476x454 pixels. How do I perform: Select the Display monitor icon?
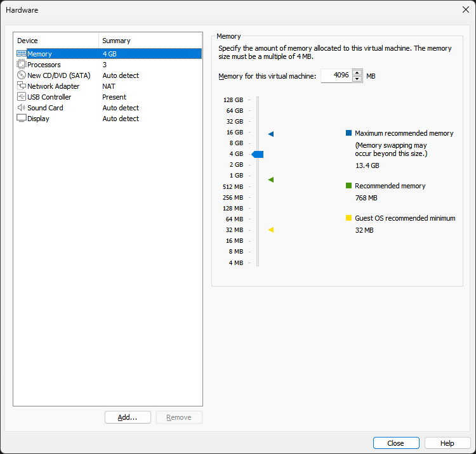pos(22,119)
